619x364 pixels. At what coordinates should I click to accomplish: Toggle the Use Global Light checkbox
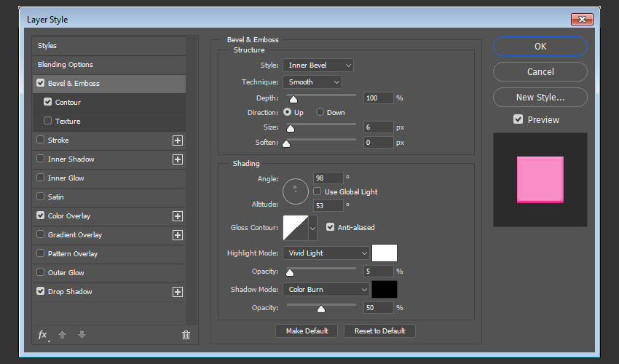318,191
